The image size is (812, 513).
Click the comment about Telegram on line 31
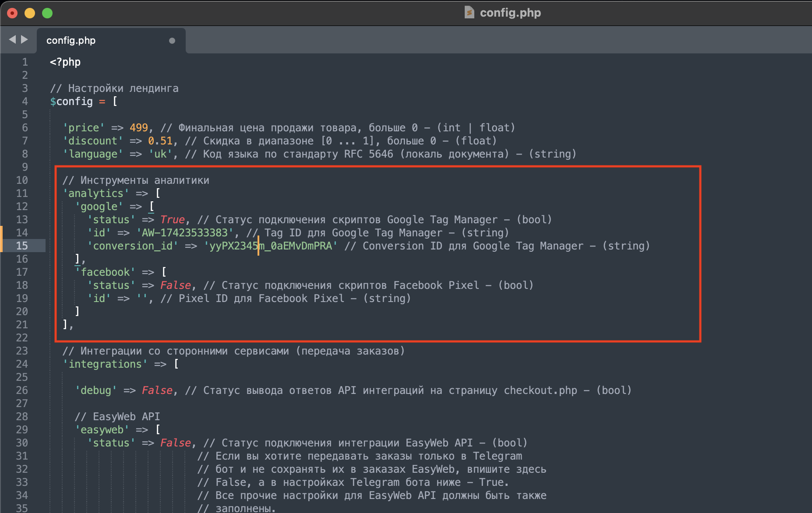pos(360,456)
